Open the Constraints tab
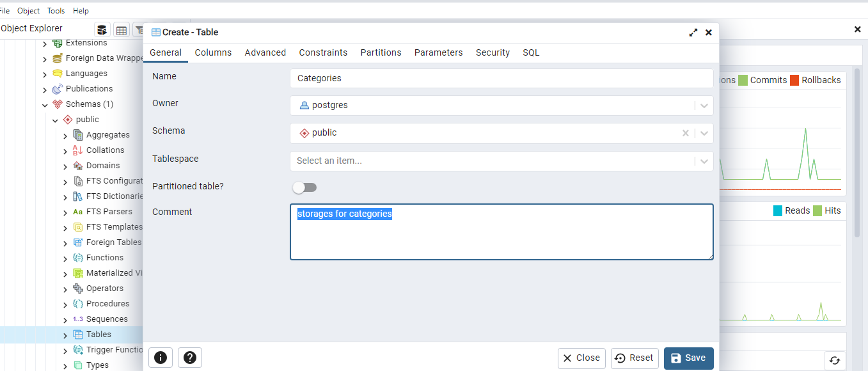Image resolution: width=868 pixels, height=371 pixels. click(323, 52)
